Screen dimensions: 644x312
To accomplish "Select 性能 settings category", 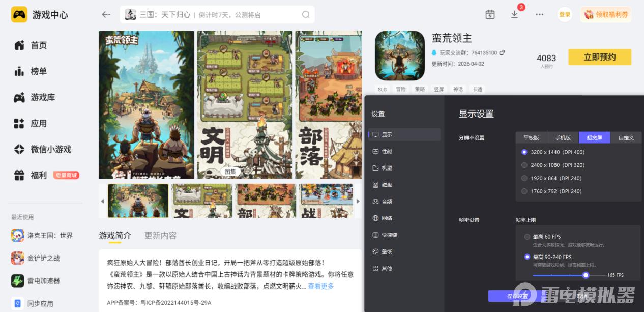I will tap(404, 151).
